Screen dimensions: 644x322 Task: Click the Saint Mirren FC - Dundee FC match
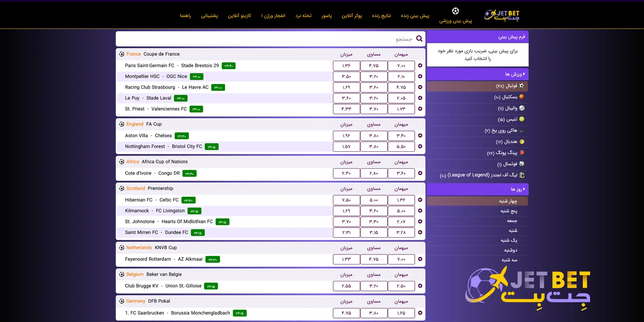(157, 232)
